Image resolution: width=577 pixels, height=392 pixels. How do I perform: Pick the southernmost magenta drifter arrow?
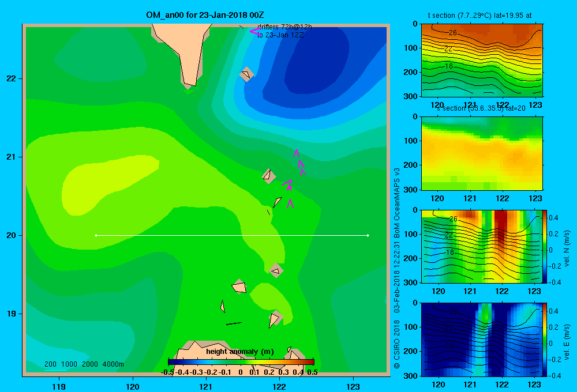pos(290,203)
